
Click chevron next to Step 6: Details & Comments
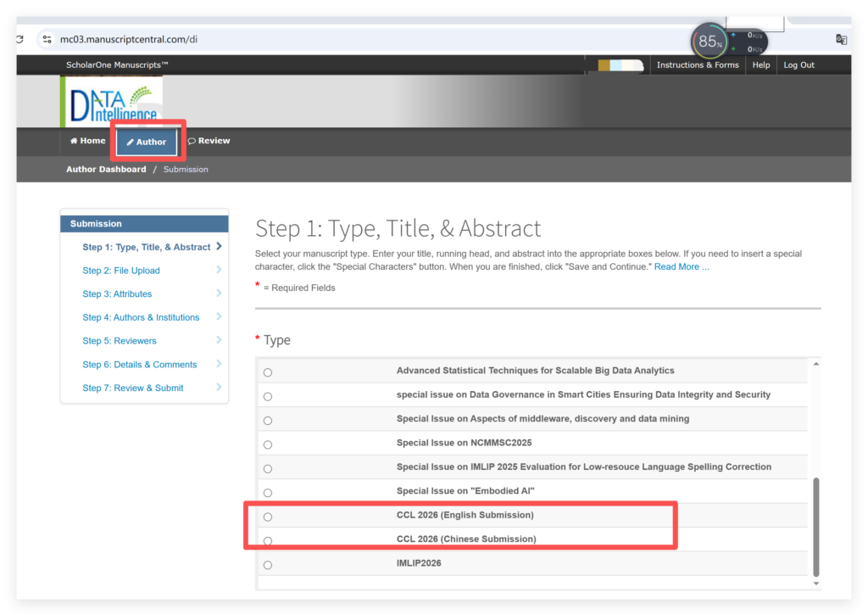(x=220, y=363)
